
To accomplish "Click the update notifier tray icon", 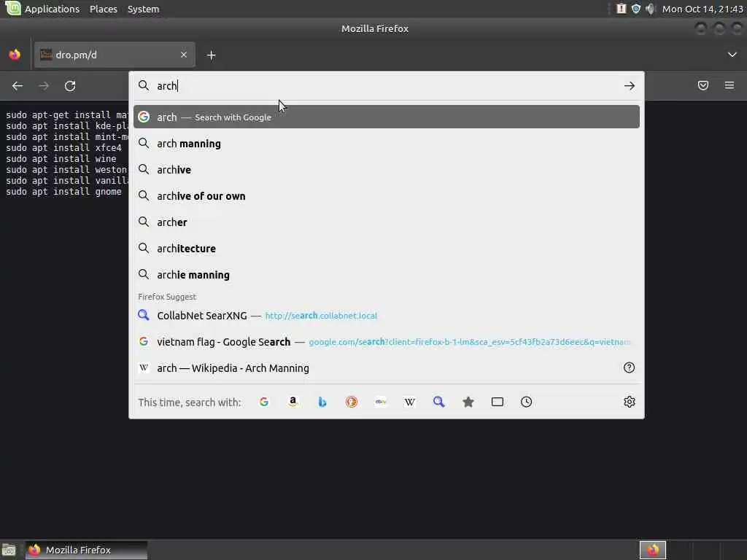I will tap(622, 9).
